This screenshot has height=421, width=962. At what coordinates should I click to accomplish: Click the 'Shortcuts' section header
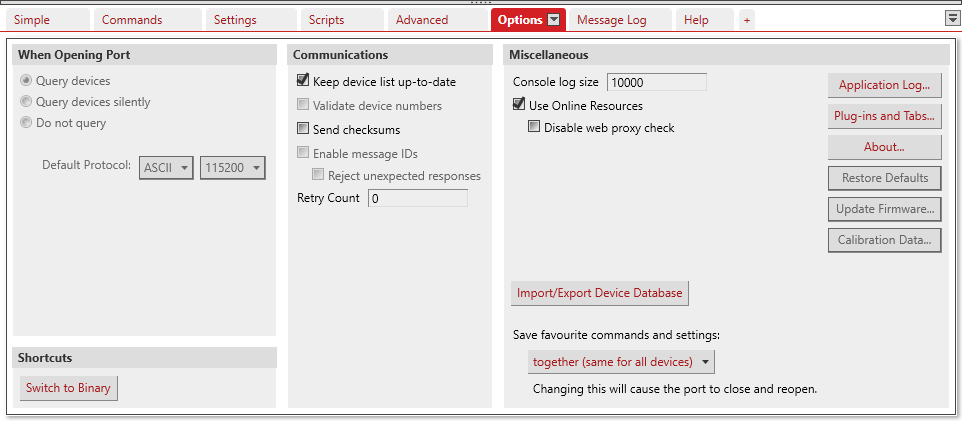coord(145,357)
